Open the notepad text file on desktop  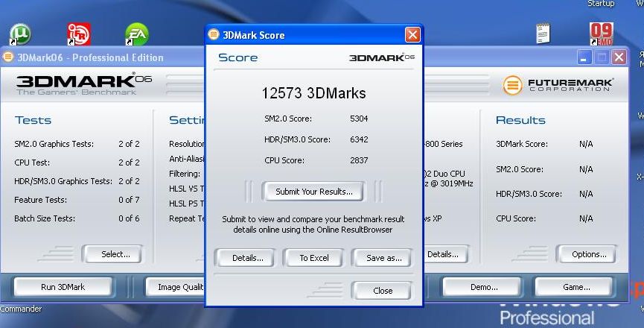click(543, 34)
